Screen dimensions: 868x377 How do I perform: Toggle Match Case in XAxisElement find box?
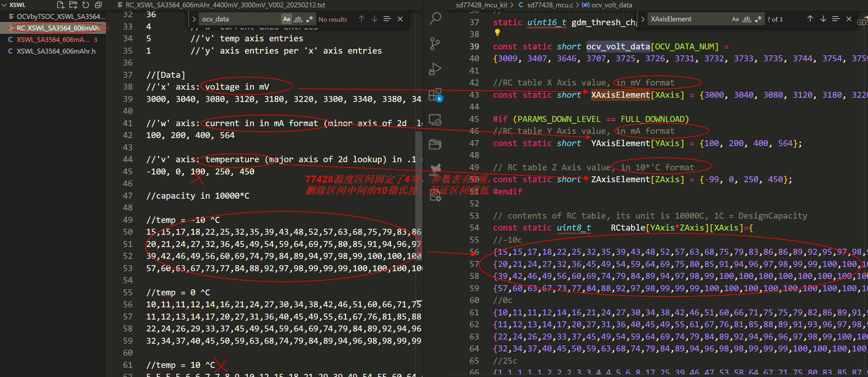pos(735,19)
